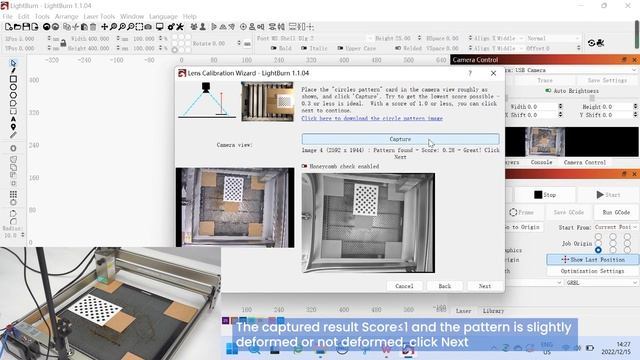Open Device Settings wrench icon

pos(180,27)
